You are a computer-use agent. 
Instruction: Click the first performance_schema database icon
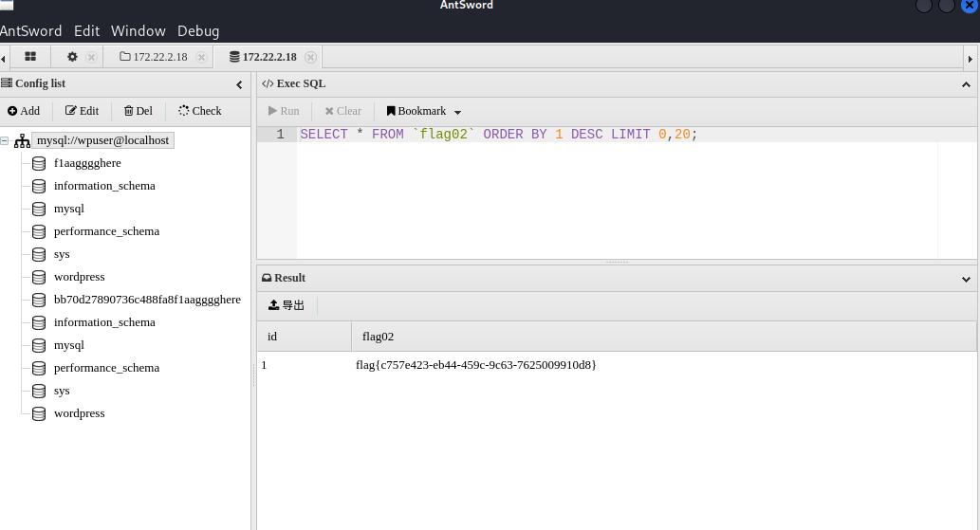point(39,231)
